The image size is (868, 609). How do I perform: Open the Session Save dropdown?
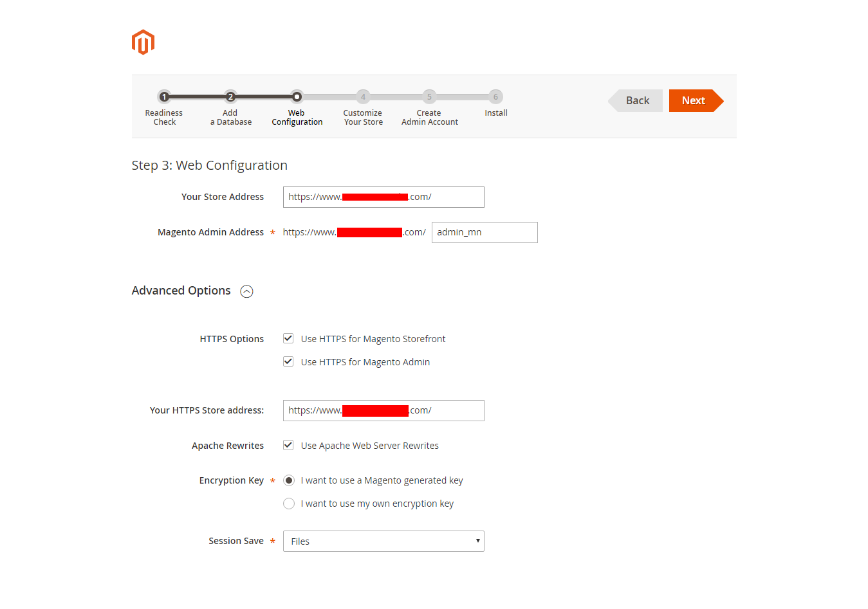point(383,541)
